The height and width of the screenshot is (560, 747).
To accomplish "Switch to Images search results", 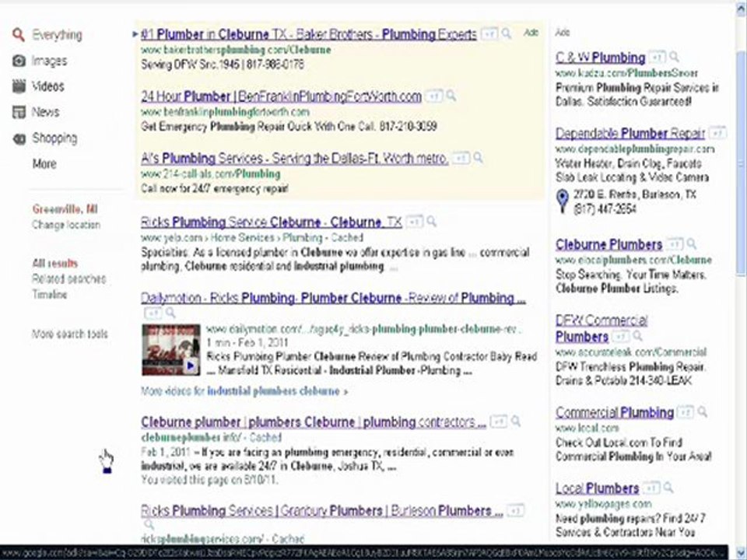I will 49,61.
